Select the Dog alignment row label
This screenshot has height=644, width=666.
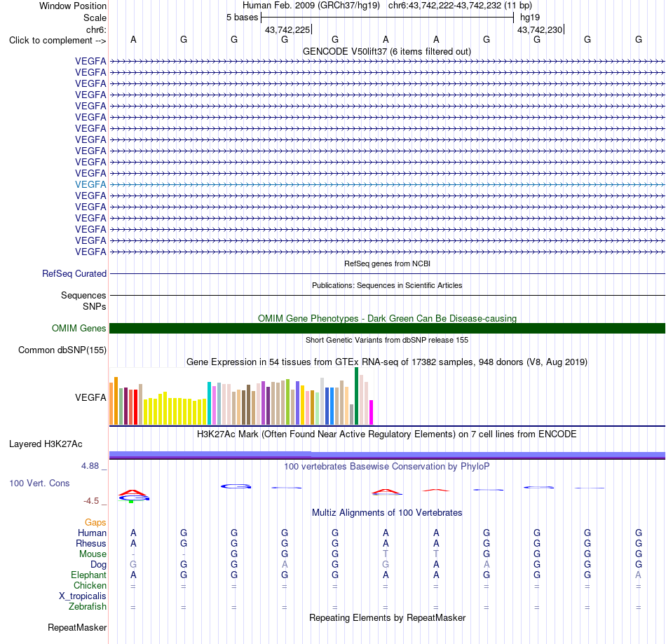tap(99, 565)
